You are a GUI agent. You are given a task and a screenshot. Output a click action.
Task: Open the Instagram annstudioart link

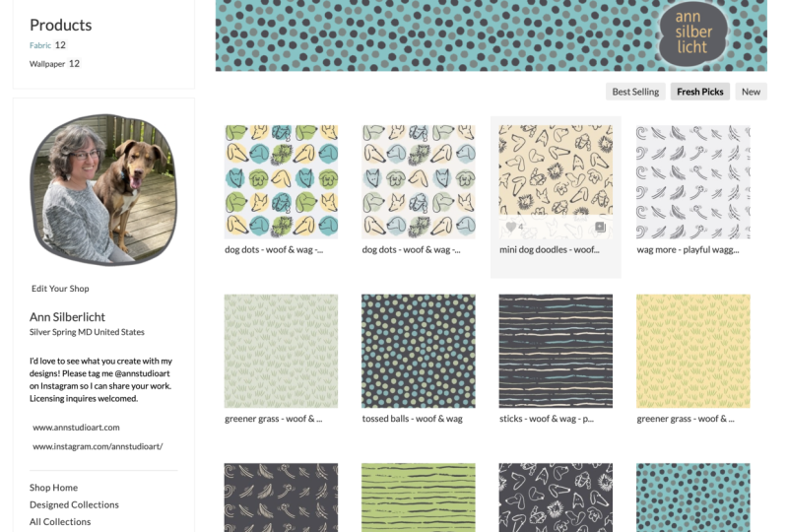tap(98, 446)
